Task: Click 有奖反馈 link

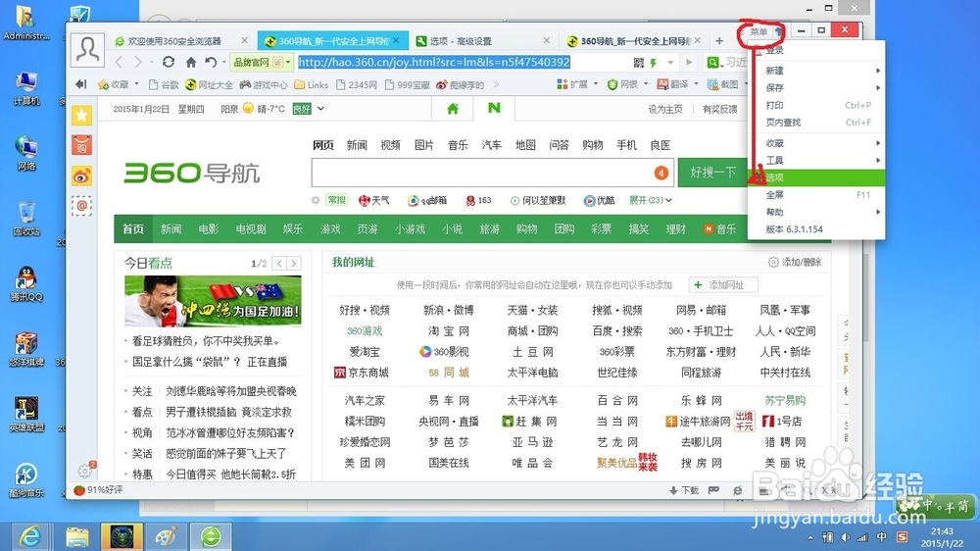Action: coord(720,109)
